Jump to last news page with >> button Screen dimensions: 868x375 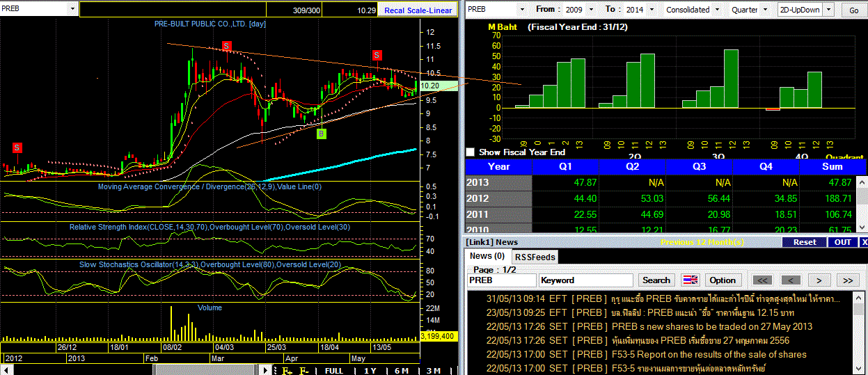[846, 280]
